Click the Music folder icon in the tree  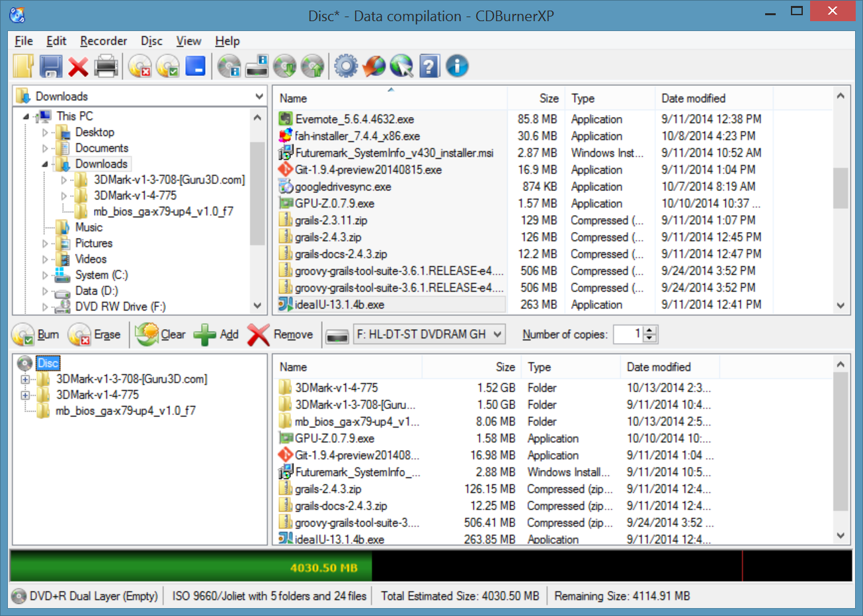63,227
